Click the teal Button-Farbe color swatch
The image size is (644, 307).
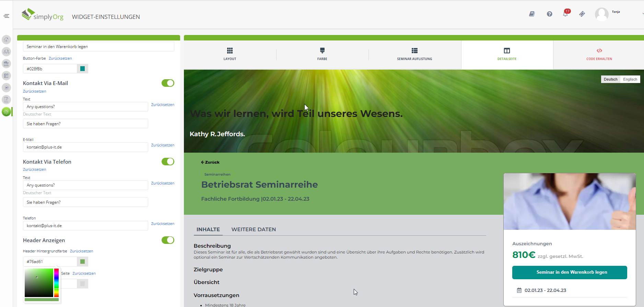tap(82, 69)
